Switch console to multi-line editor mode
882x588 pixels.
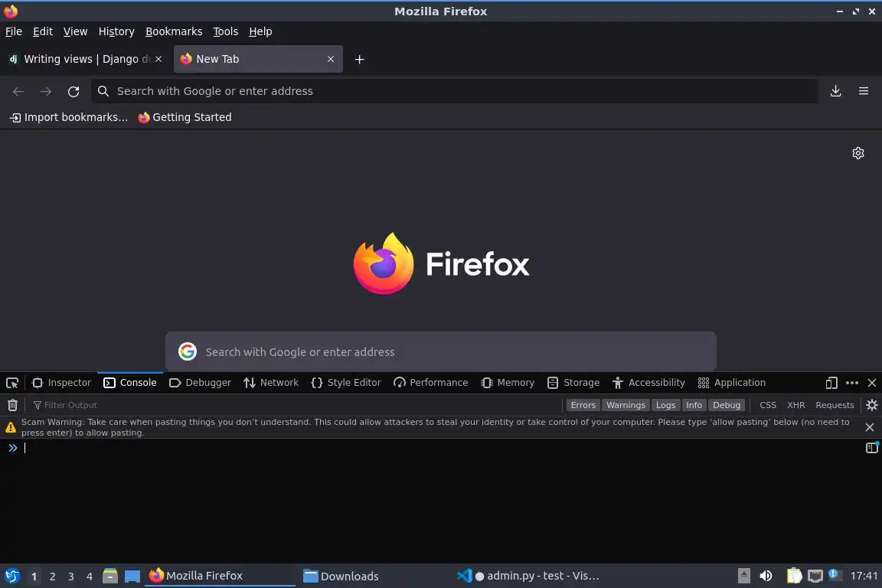click(872, 448)
